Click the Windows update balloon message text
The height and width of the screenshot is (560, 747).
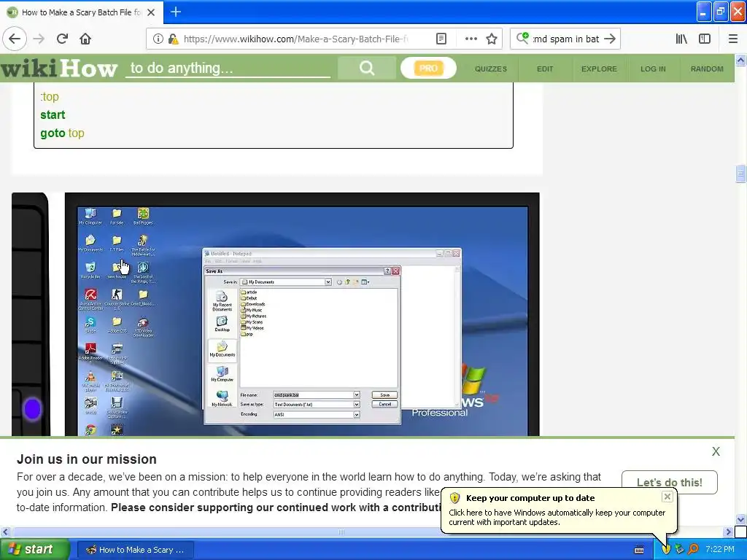pos(557,517)
